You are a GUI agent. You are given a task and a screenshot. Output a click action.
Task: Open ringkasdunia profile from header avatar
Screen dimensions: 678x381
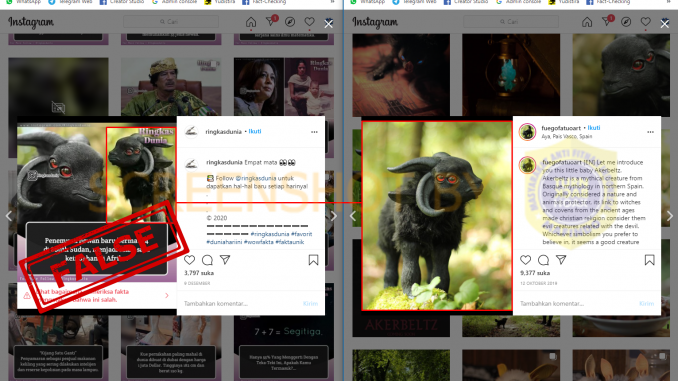(191, 131)
